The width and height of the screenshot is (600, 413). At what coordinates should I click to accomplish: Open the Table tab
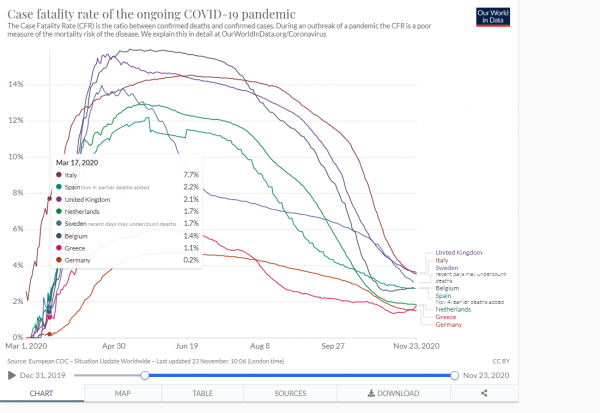click(203, 394)
